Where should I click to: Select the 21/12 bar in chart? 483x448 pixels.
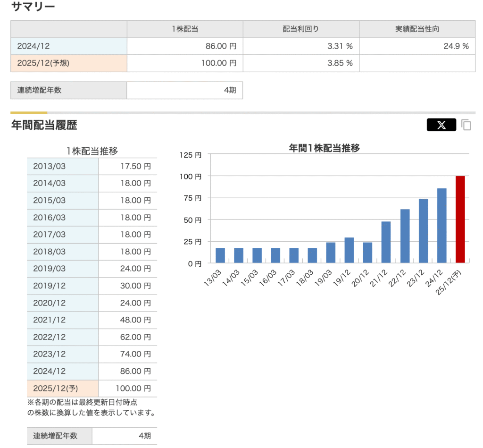[386, 242]
